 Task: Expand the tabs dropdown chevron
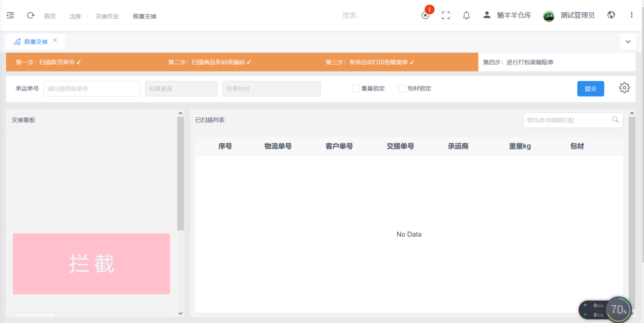pyautogui.click(x=628, y=42)
